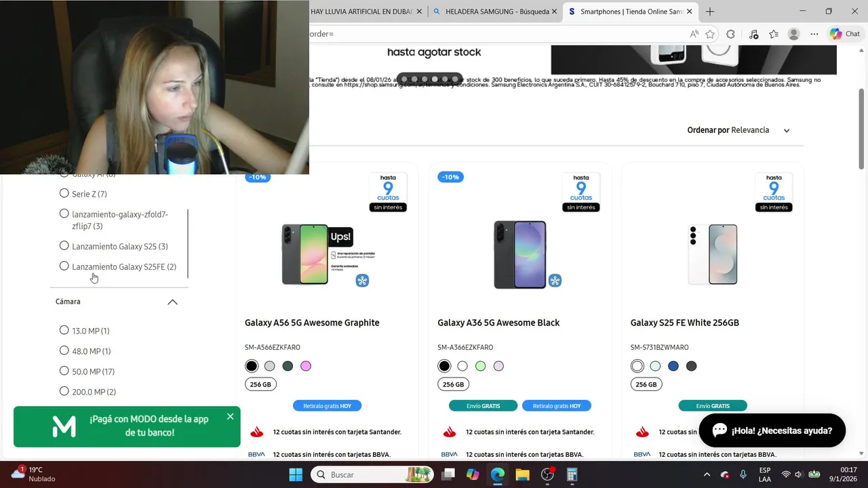Click Retiralo gratis HOY badge on Galaxy A56

[328, 406]
